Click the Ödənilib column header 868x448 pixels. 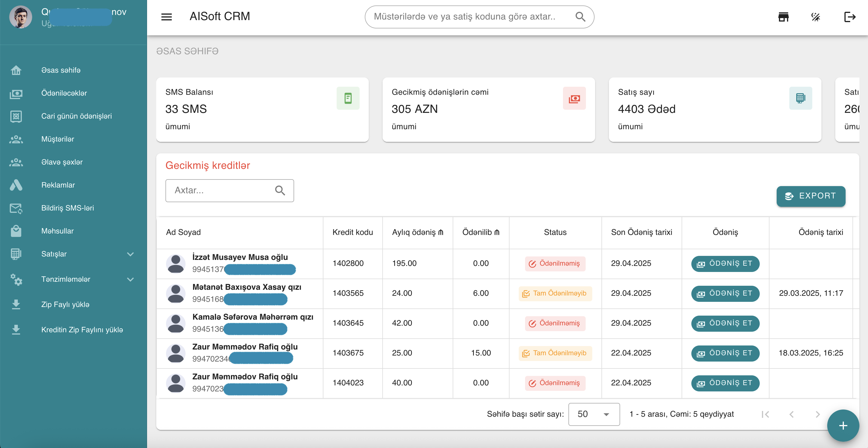pyautogui.click(x=481, y=232)
